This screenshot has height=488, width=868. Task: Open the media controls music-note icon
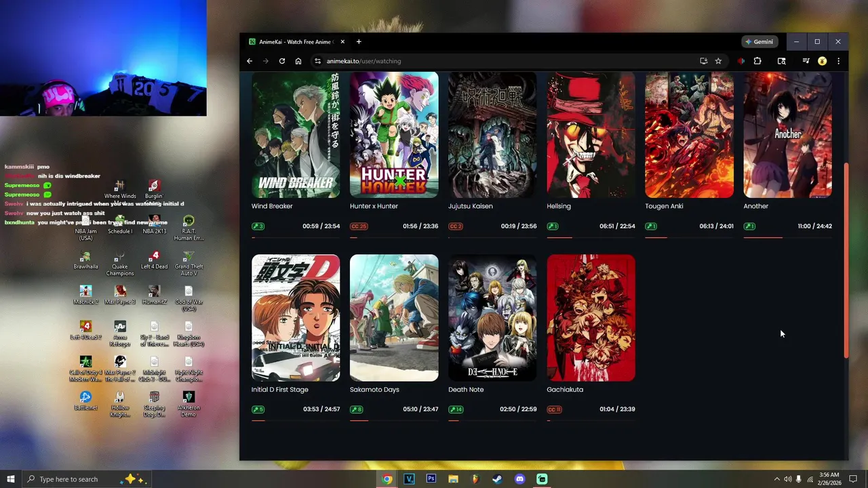click(x=806, y=61)
